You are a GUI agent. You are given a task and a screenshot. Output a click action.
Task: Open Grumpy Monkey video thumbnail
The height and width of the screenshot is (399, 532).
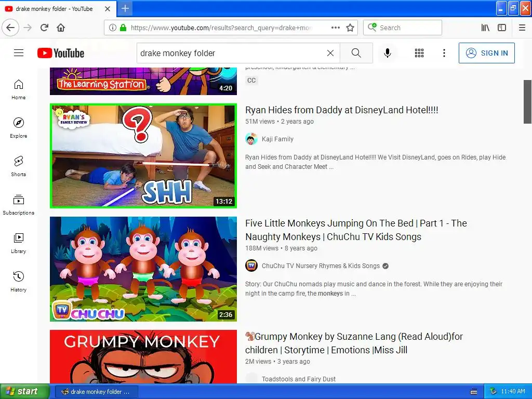point(143,356)
